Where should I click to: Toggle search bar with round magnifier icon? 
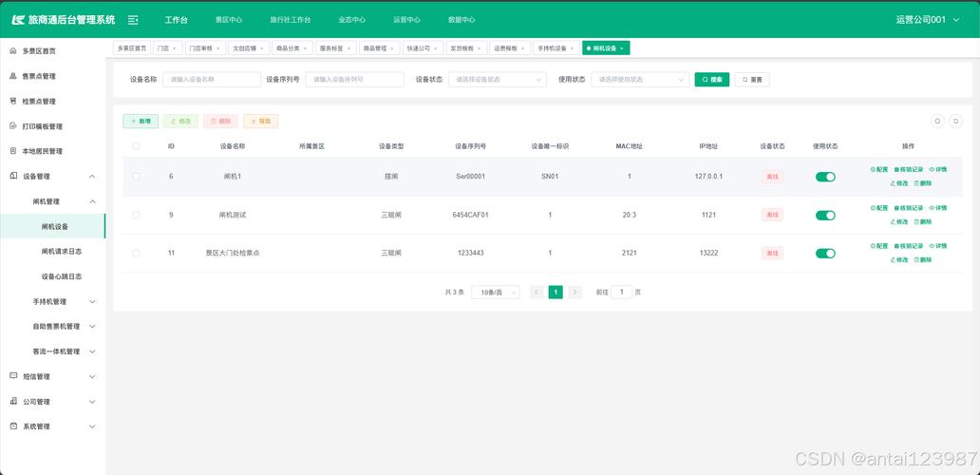[937, 122]
